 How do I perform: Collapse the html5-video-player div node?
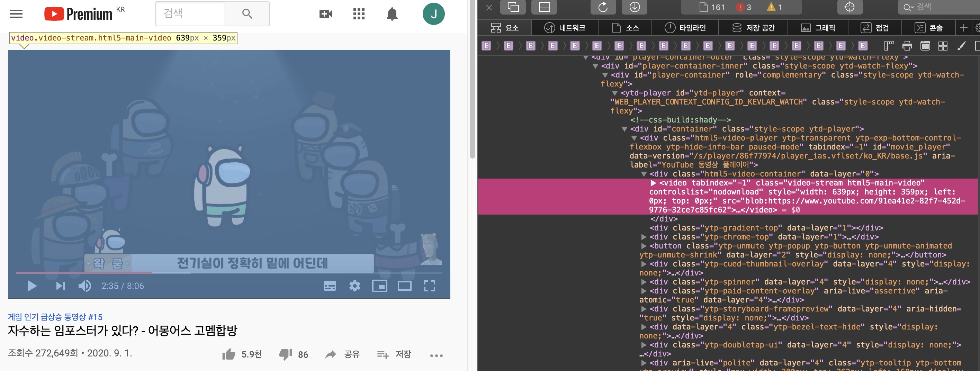(x=634, y=138)
